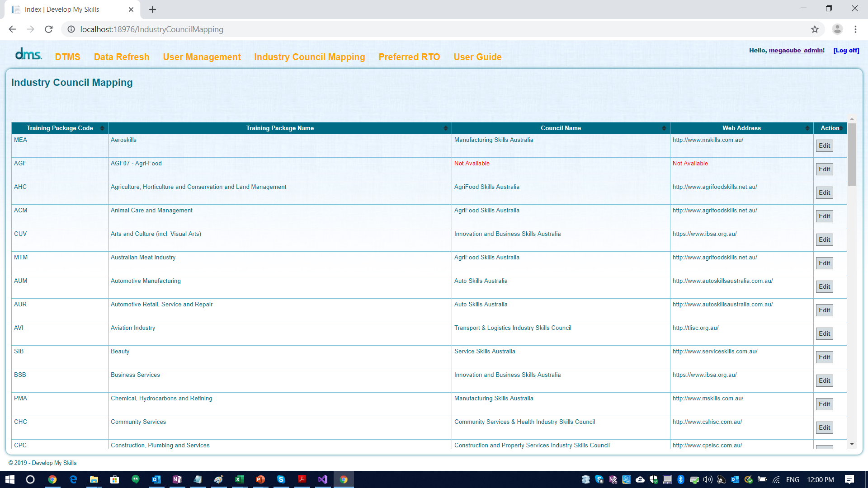Switch to Visual Studio in the taskbar
The image size is (868, 488).
[x=323, y=479]
